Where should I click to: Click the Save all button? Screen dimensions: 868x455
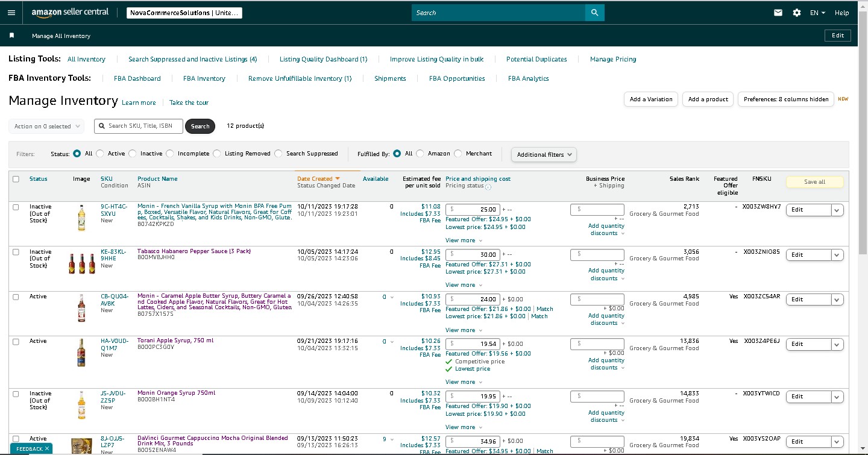coord(814,182)
